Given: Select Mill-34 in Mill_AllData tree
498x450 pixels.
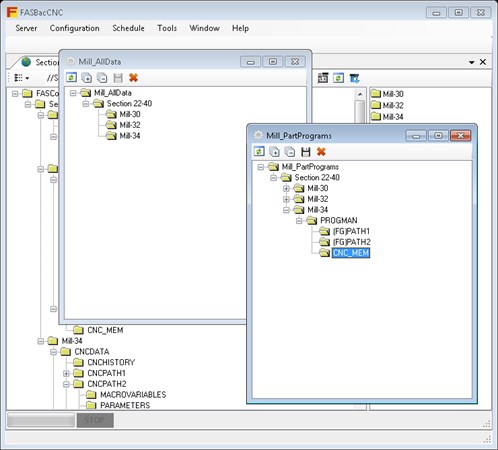Looking at the screenshot, I should [x=130, y=136].
